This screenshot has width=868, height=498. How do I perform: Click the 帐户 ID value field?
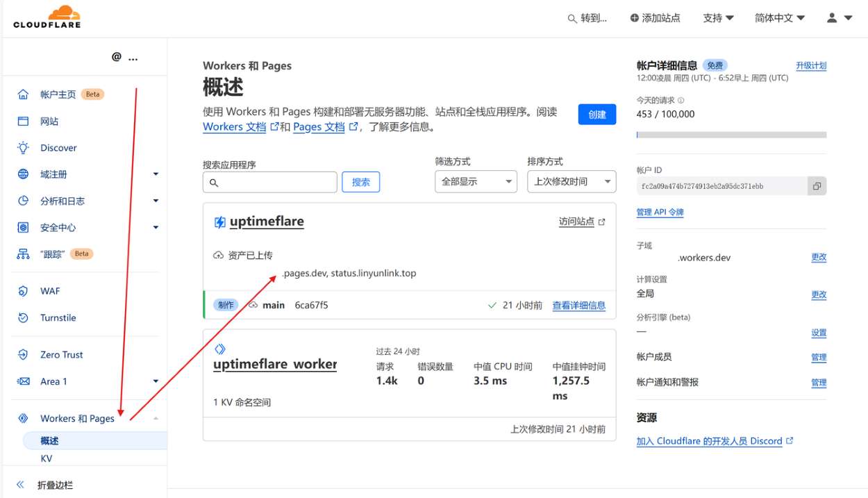(x=722, y=186)
